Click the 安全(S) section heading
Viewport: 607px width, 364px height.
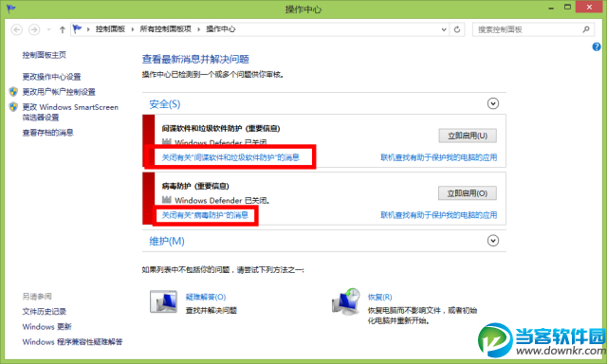(165, 104)
